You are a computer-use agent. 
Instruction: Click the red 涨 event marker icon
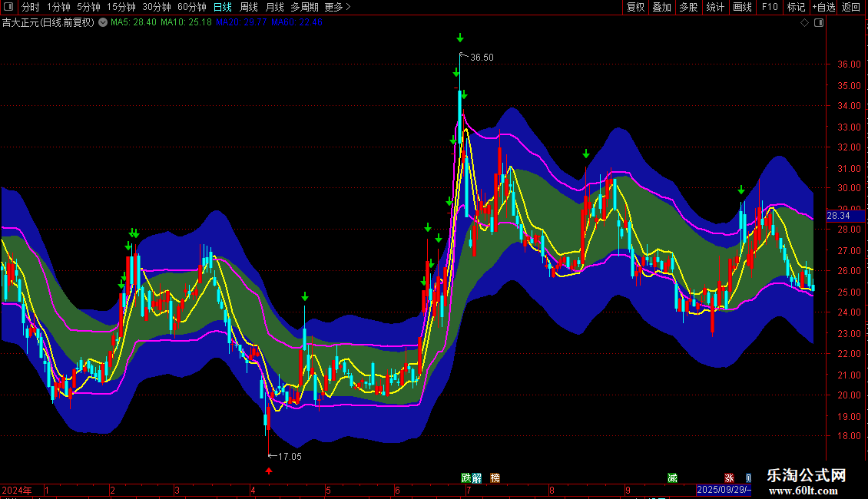pyautogui.click(x=729, y=478)
